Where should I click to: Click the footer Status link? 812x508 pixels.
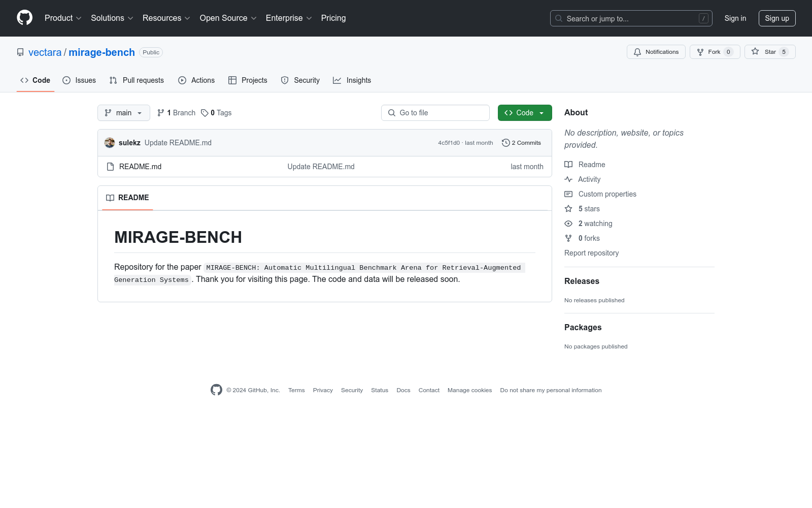[x=380, y=390]
